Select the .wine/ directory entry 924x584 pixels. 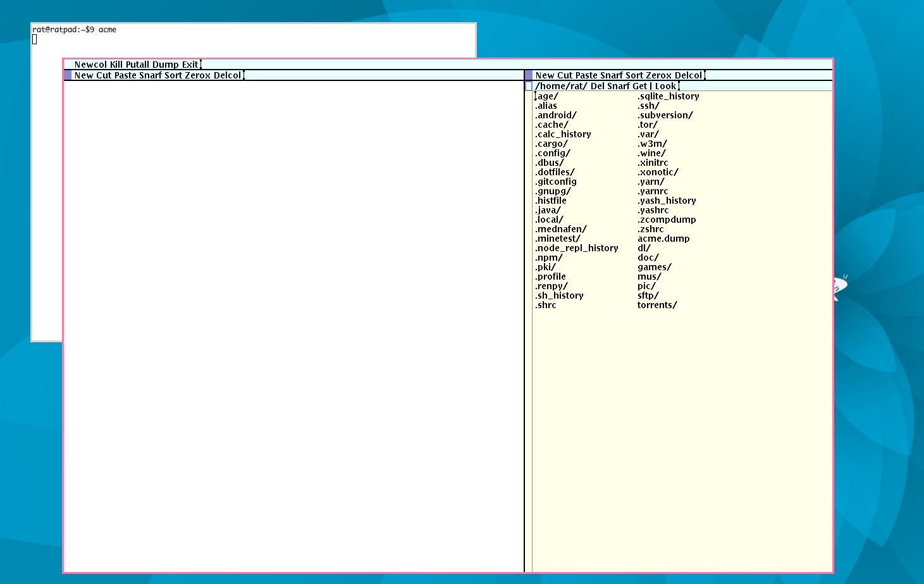pyautogui.click(x=652, y=153)
